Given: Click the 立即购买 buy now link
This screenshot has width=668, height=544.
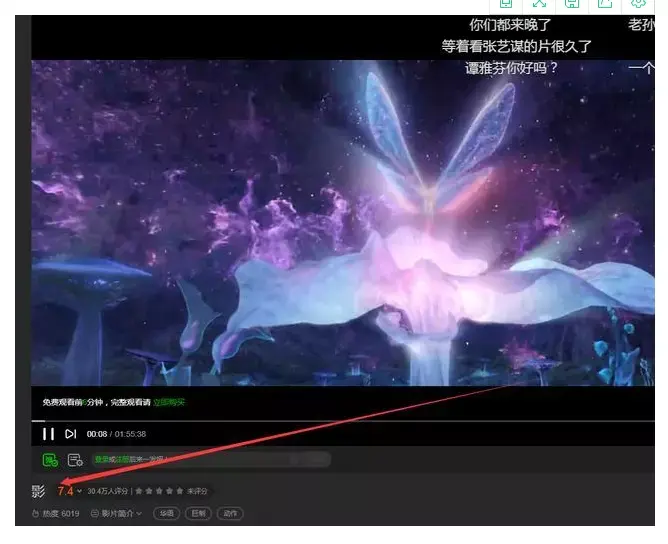Looking at the screenshot, I should (x=169, y=402).
